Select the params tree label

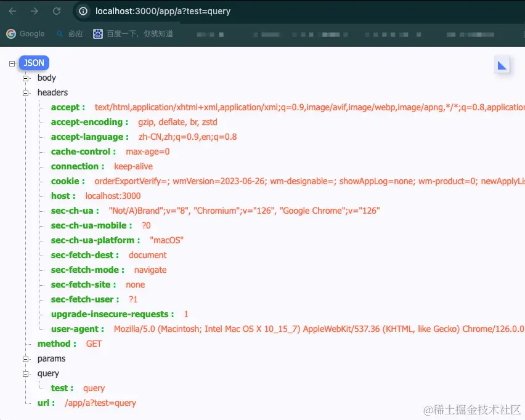[51, 359]
